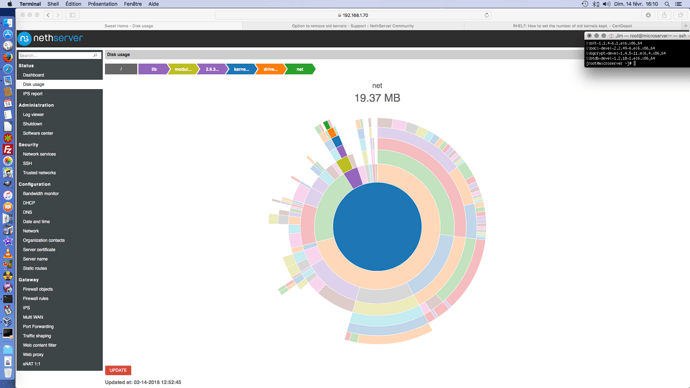Select the root '/' breadcrumb
690x388 pixels.
coord(121,69)
